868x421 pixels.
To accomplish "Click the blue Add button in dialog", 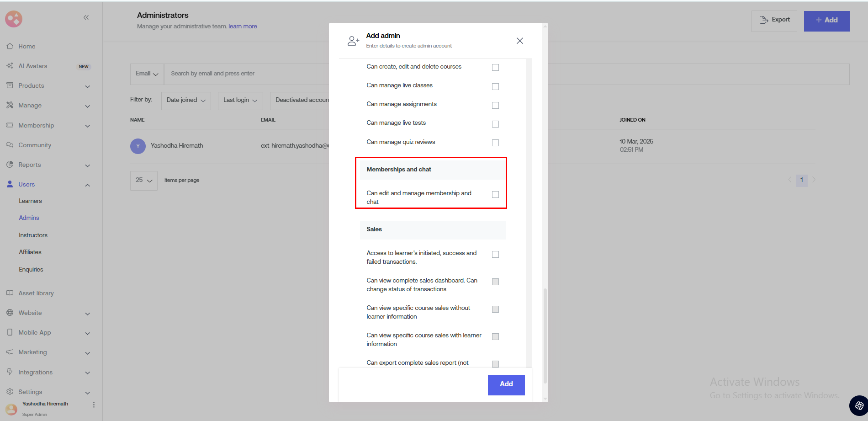I will point(506,384).
